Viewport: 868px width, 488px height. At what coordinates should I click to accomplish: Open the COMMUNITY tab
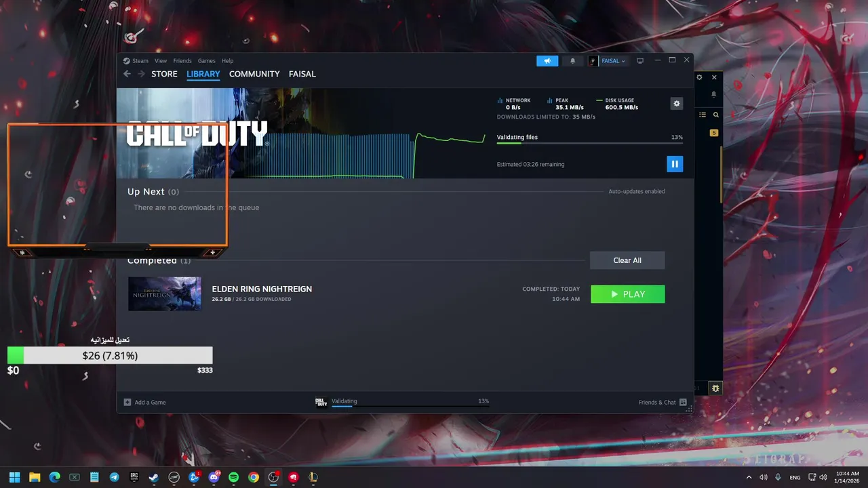click(x=254, y=74)
